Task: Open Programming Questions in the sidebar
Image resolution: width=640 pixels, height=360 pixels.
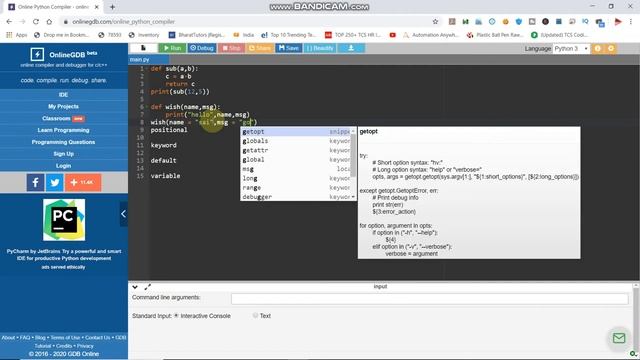Action: [x=64, y=142]
